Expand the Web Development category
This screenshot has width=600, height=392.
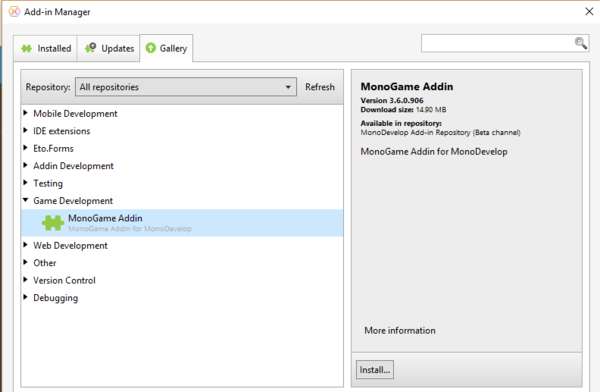(x=25, y=245)
